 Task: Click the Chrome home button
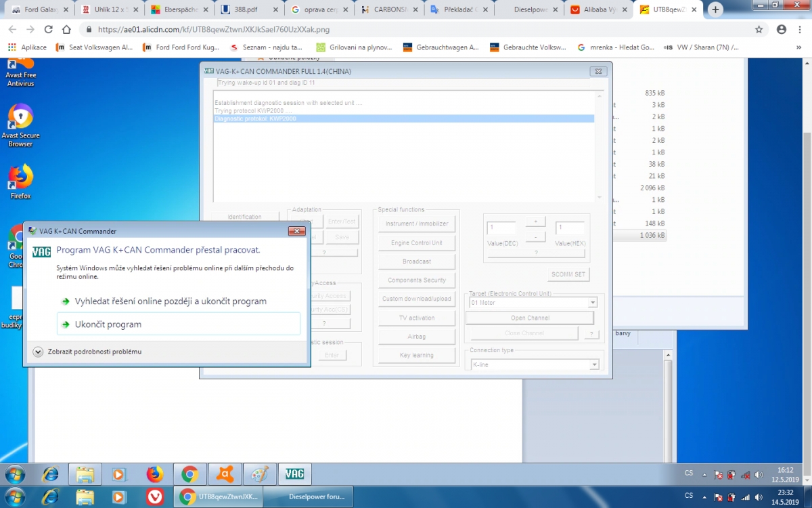pos(66,30)
